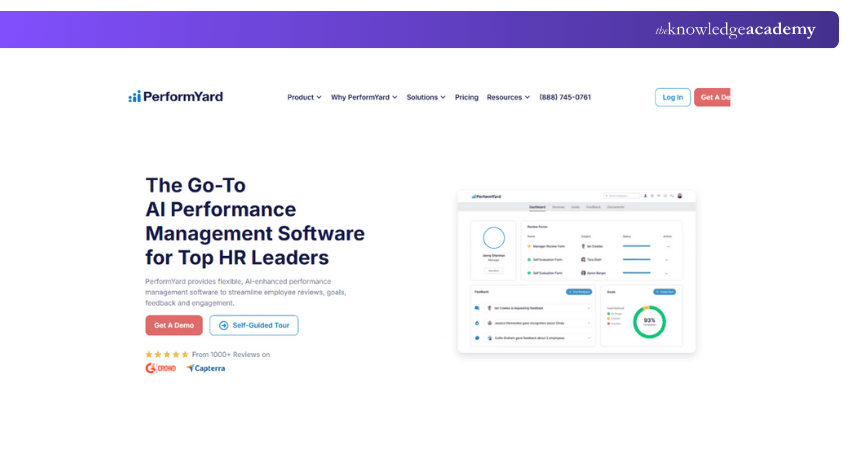Image resolution: width=850 pixels, height=450 pixels.
Task: Click the recognition icon beside Jessica Hernandez's entry
Action: pos(477,323)
